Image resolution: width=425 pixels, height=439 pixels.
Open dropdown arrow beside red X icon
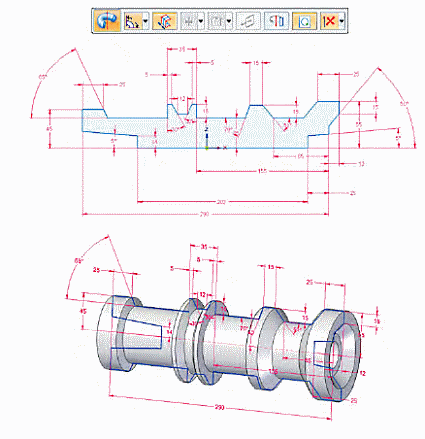pos(342,22)
